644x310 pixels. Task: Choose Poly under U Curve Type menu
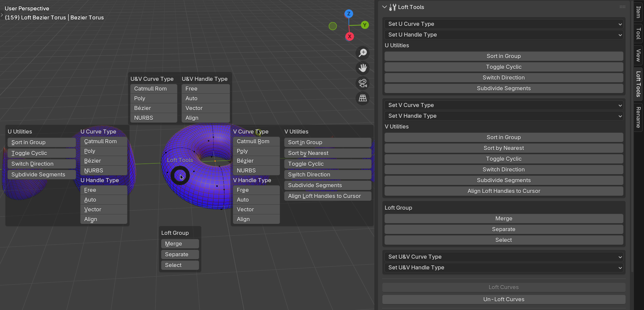pos(104,151)
